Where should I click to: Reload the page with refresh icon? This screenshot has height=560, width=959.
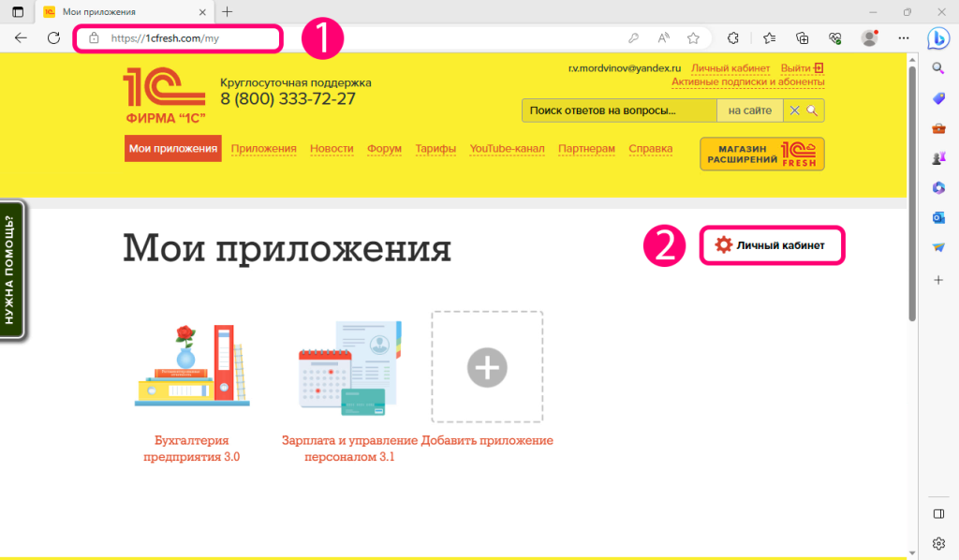click(53, 37)
